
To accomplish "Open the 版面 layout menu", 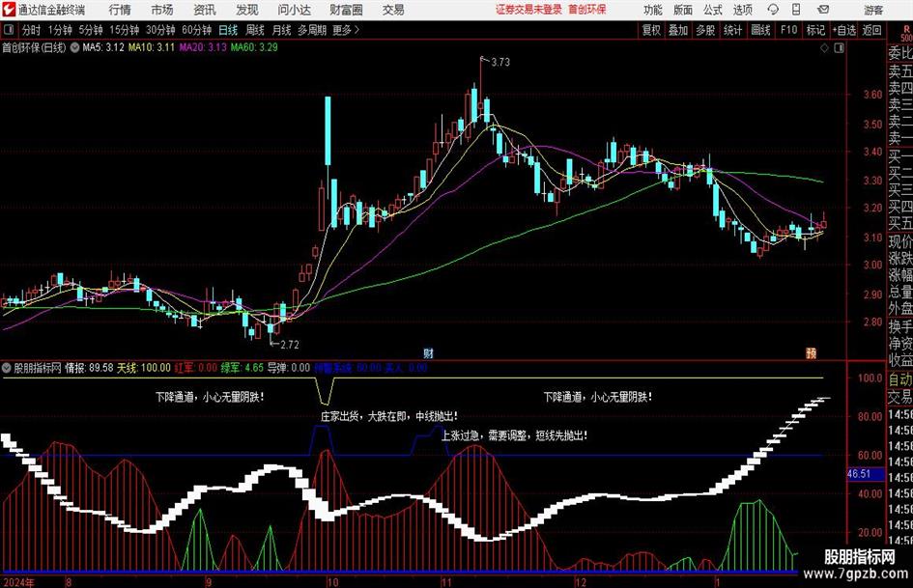I will 683,10.
